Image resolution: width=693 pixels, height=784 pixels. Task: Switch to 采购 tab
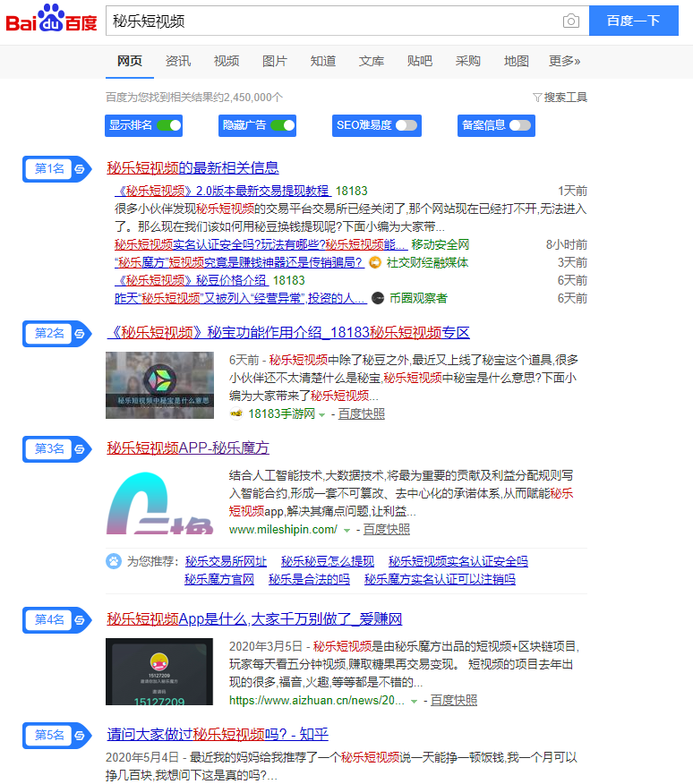[x=468, y=62]
